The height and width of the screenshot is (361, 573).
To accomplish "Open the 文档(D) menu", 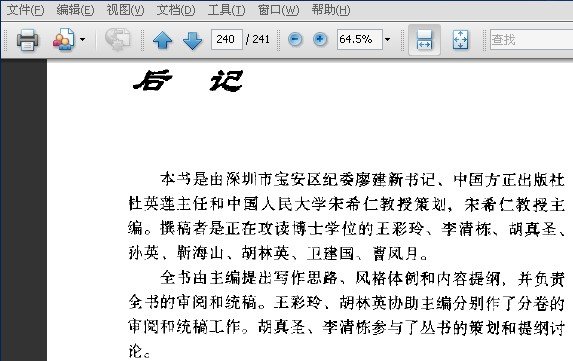I will (176, 10).
